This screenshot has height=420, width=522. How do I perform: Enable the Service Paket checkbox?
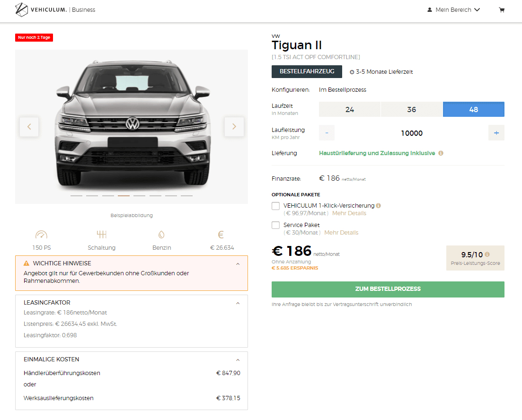click(x=275, y=225)
